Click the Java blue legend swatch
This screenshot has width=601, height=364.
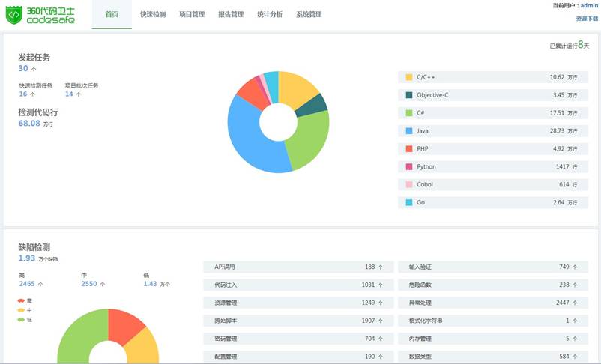[x=409, y=130]
